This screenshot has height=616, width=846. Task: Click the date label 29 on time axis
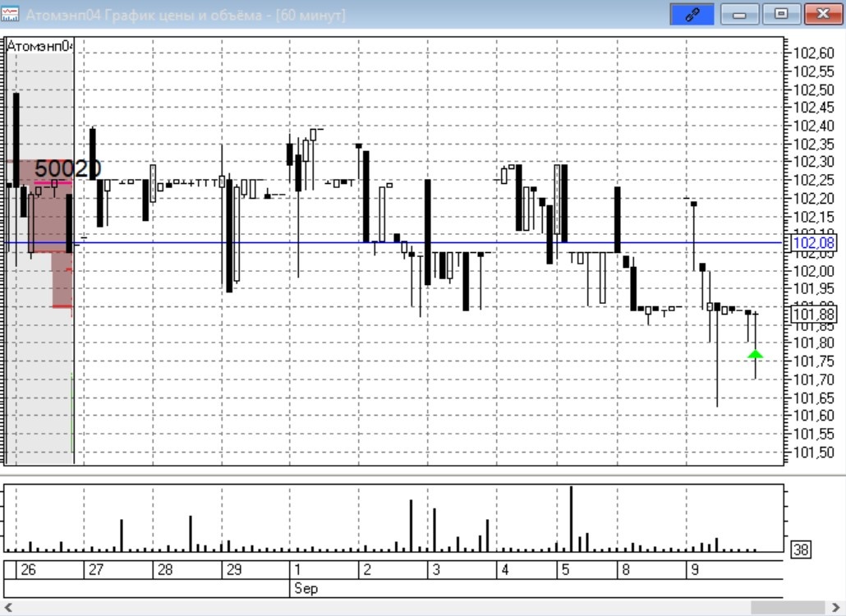(234, 570)
